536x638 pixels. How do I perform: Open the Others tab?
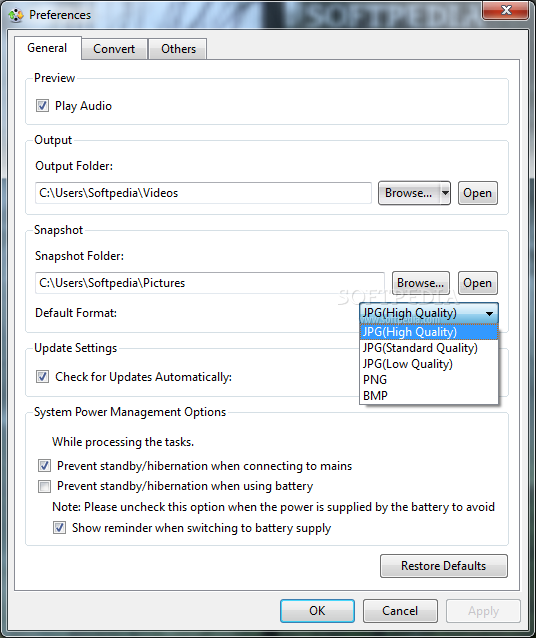click(x=178, y=49)
